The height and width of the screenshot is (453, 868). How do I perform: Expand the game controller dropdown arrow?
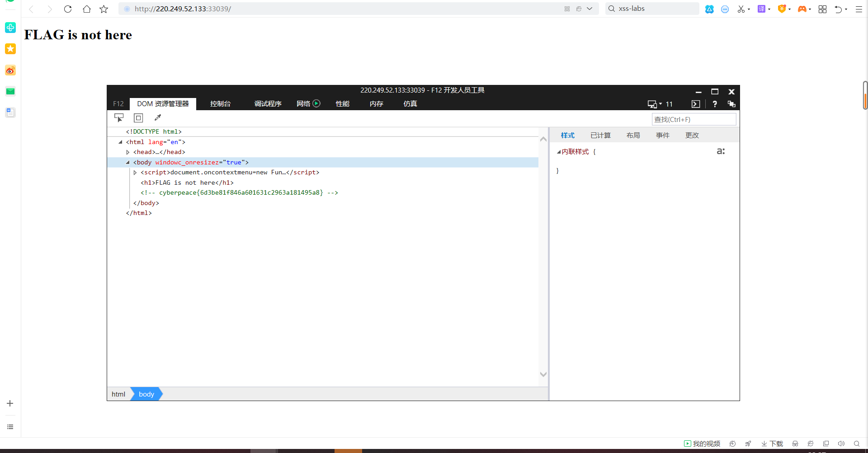click(x=810, y=9)
